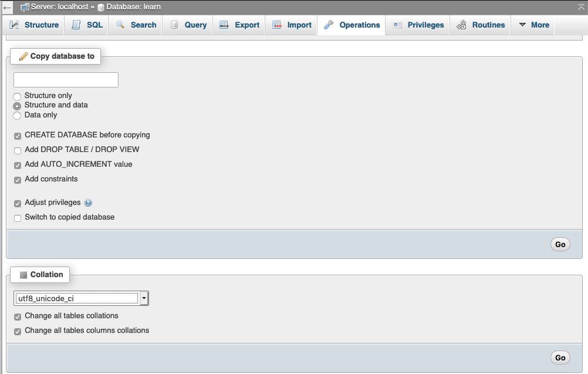Viewport: 588px width, 374px height.
Task: Toggle Add AUTO_INCREMENT value checkbox
Action: pyautogui.click(x=18, y=166)
